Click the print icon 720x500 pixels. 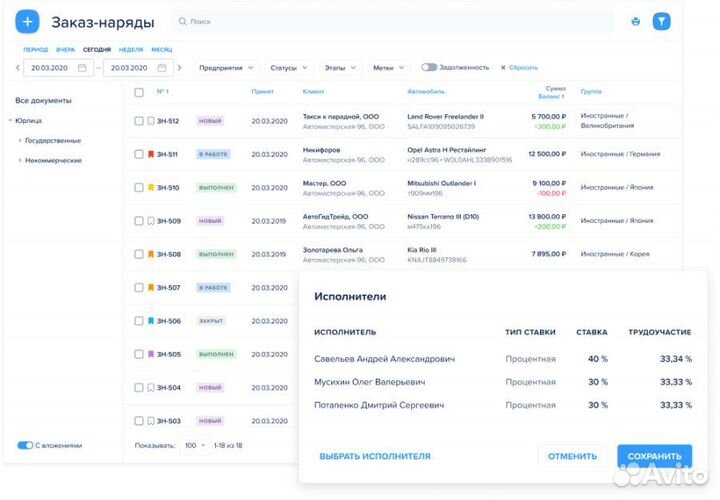[635, 21]
